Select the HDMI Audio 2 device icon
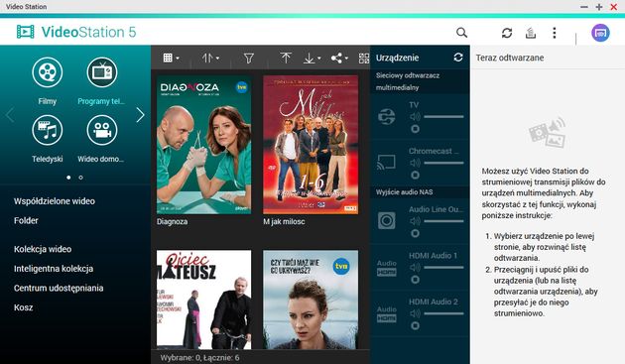Screen dimensions: 625x364 coord(386,313)
